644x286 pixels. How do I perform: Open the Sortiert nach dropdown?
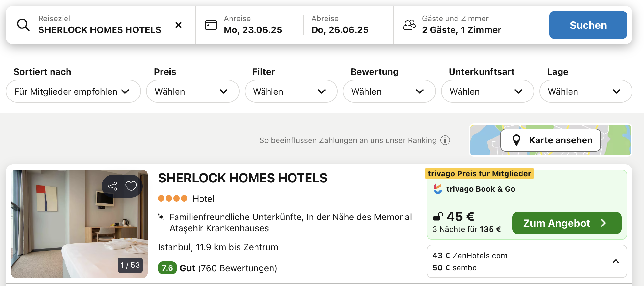(73, 91)
